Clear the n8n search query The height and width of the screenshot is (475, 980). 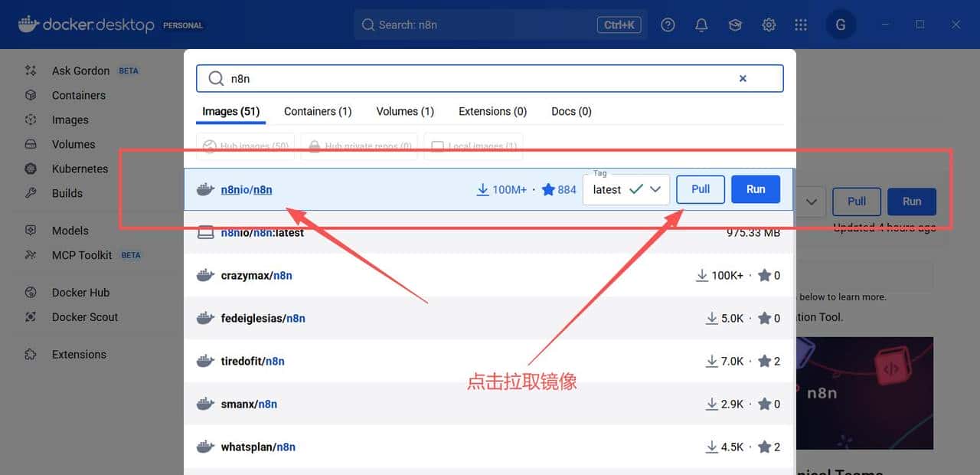[x=743, y=78]
